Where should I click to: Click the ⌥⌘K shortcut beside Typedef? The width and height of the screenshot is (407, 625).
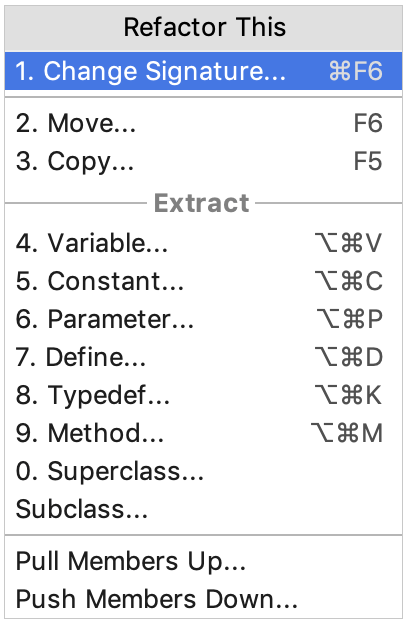point(348,395)
